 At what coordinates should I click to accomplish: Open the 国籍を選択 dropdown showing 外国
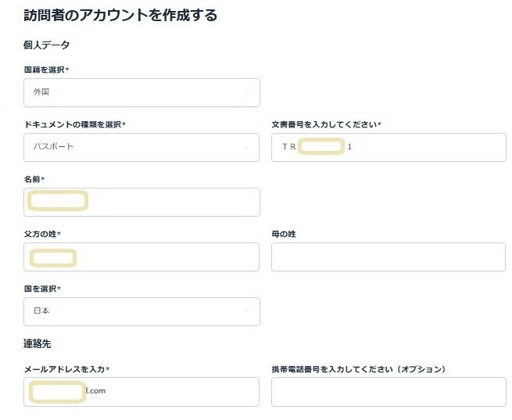click(141, 92)
